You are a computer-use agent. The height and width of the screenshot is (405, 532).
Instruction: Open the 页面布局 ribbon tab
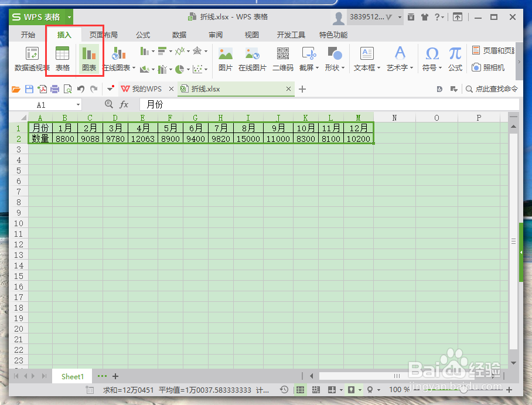point(104,35)
